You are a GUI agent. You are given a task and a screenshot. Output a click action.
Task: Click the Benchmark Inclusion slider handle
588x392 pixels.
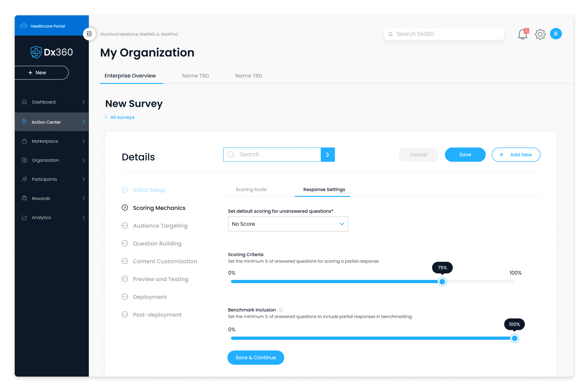[x=514, y=338]
